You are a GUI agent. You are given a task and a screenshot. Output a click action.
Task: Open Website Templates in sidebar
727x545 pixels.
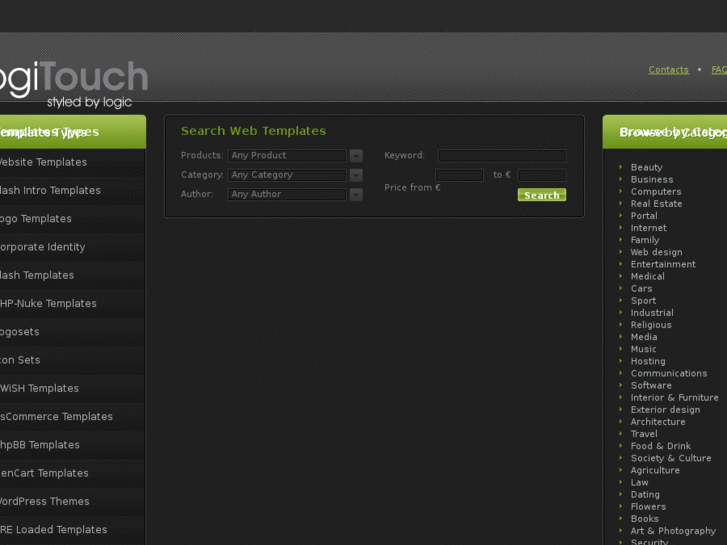(72, 162)
